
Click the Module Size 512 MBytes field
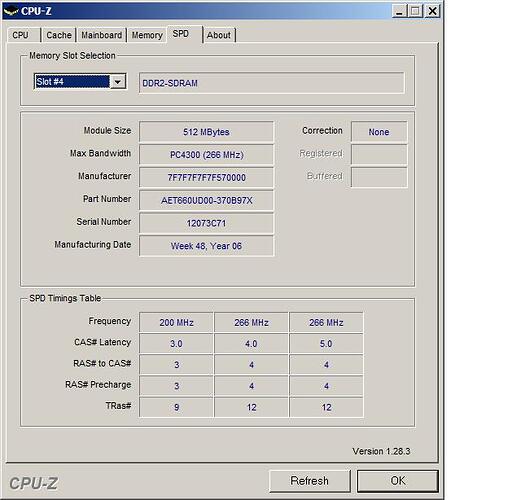(x=206, y=132)
